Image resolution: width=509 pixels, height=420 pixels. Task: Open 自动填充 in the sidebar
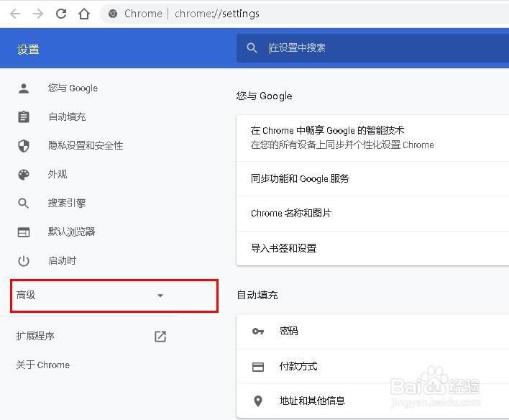click(x=67, y=117)
